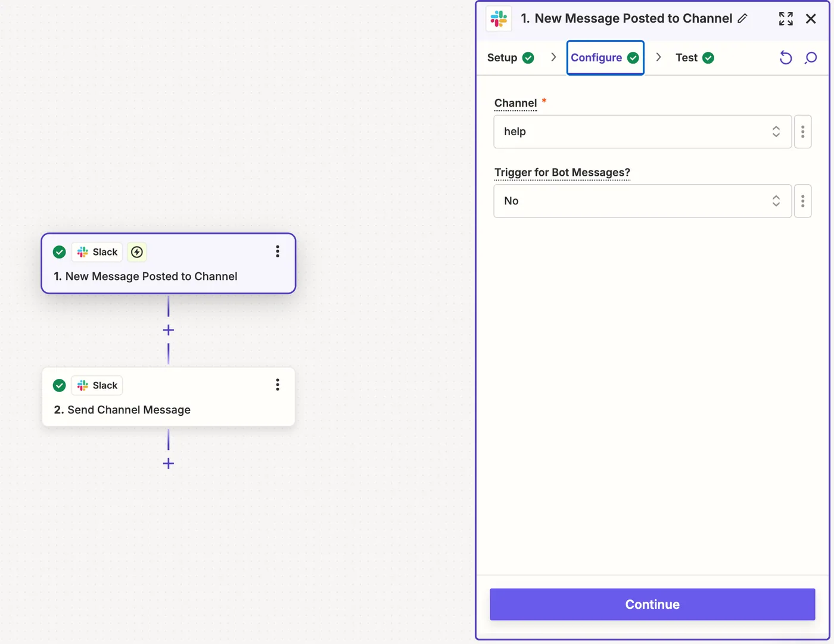Open the Channel dropdown showing help
This screenshot has height=644, width=834.
642,132
